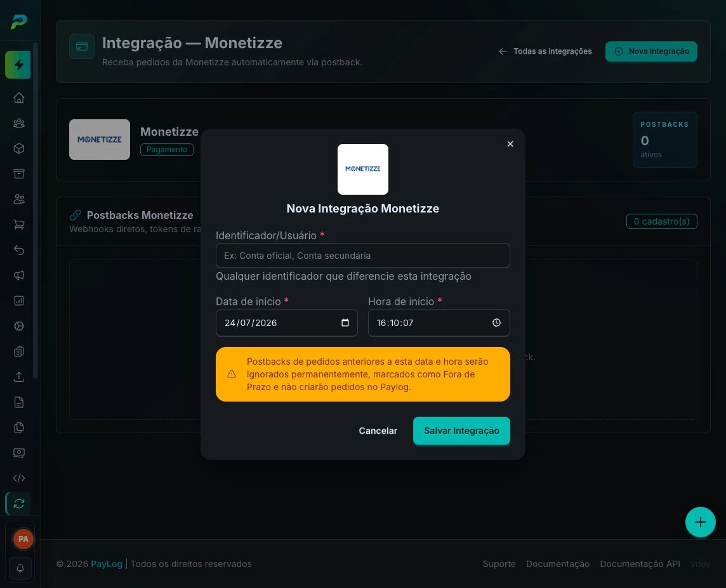Viewport: 726px width, 588px height.
Task: Click the Monetizze logo in the modal
Action: coord(362,169)
